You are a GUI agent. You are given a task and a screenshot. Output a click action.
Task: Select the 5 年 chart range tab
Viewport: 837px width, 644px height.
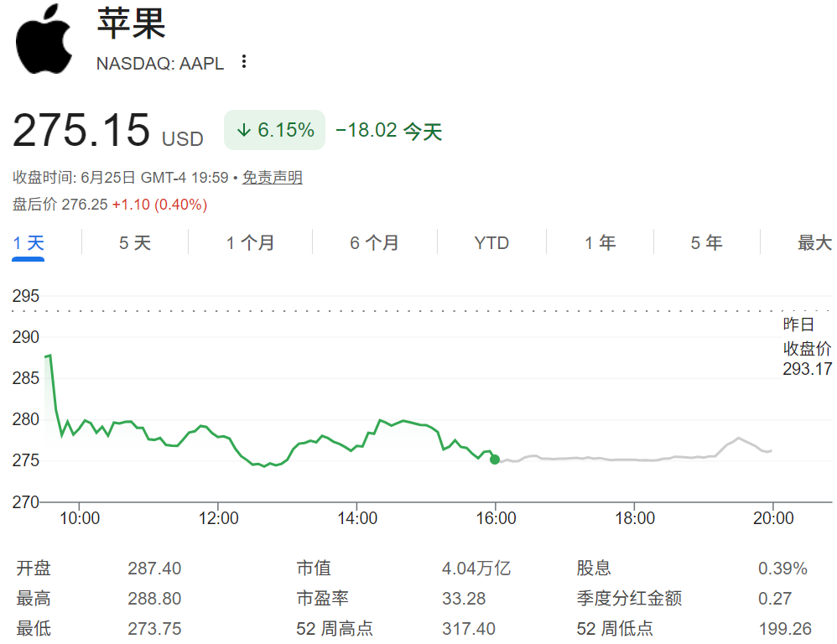(707, 243)
